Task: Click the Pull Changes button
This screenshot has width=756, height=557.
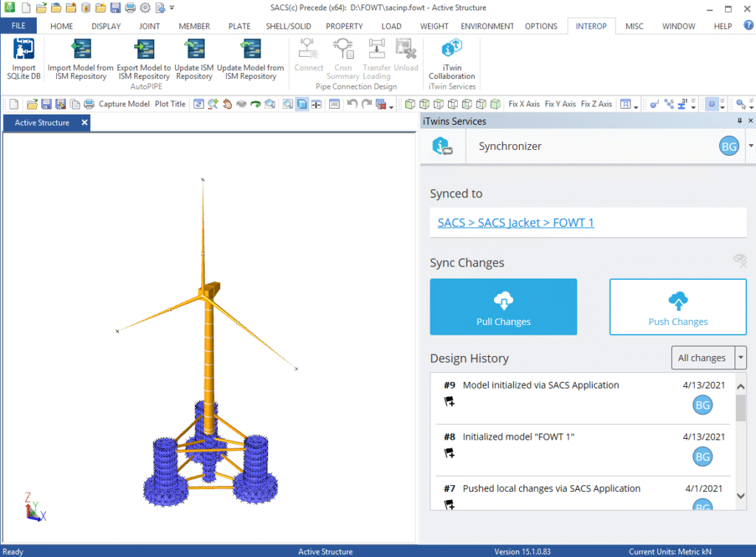Action: 504,307
